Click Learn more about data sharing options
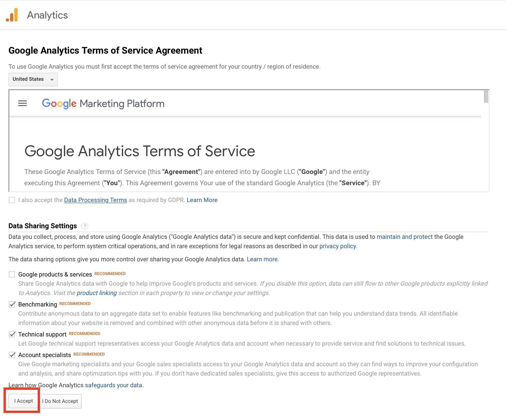 (263, 259)
